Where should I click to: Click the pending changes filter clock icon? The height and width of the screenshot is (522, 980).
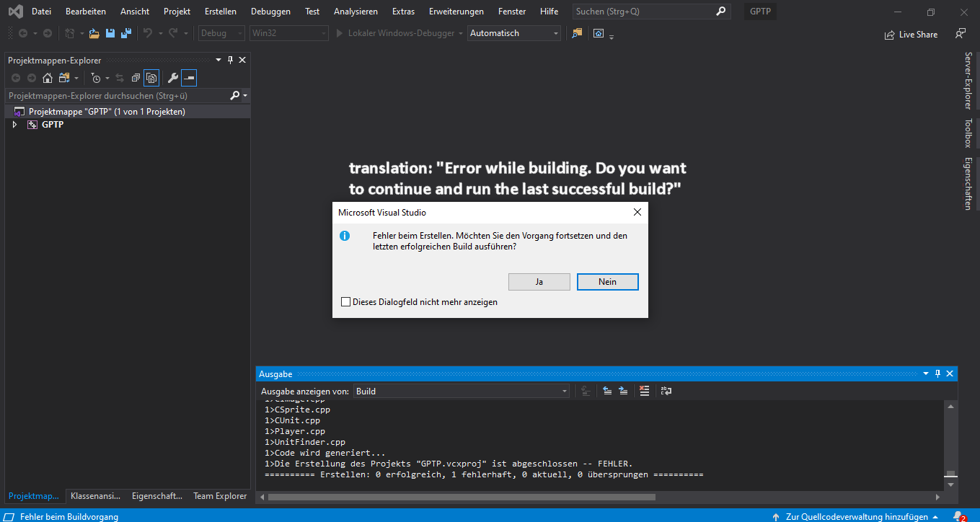[95, 78]
